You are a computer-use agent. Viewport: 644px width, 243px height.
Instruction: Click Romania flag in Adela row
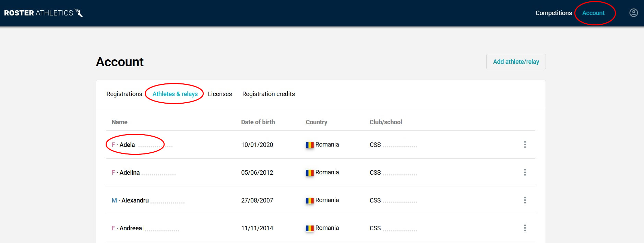tap(310, 145)
